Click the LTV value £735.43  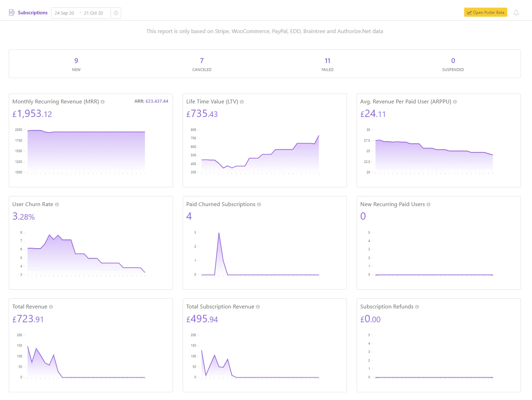click(x=202, y=114)
